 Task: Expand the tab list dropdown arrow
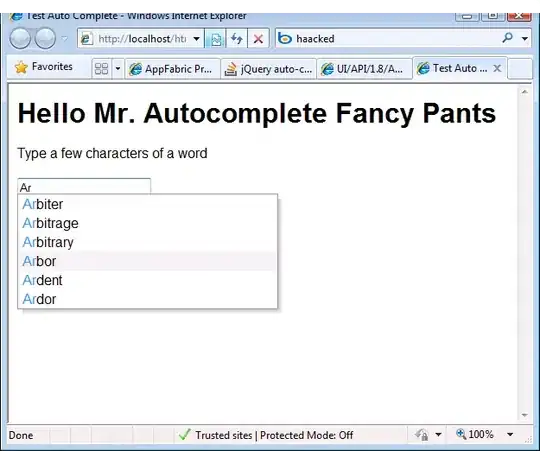point(117,69)
